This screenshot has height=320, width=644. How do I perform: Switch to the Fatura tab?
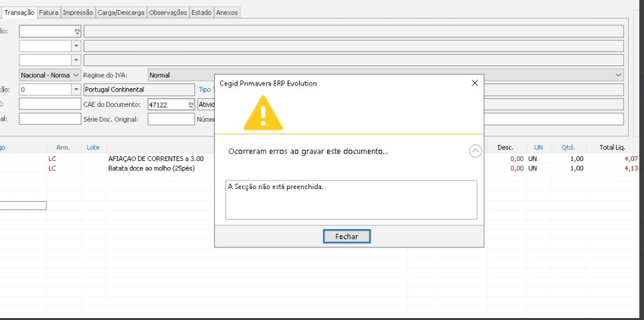point(49,13)
